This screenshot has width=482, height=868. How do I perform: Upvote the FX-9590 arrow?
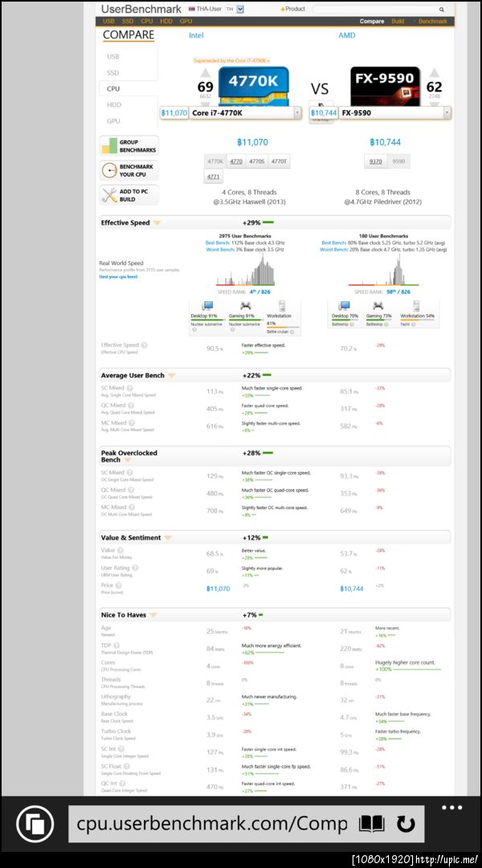(435, 74)
